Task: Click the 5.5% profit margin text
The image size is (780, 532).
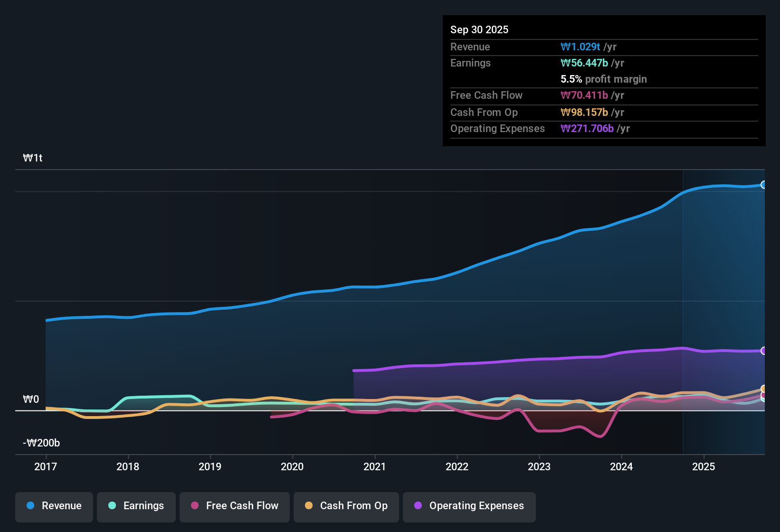Action: 604,79
